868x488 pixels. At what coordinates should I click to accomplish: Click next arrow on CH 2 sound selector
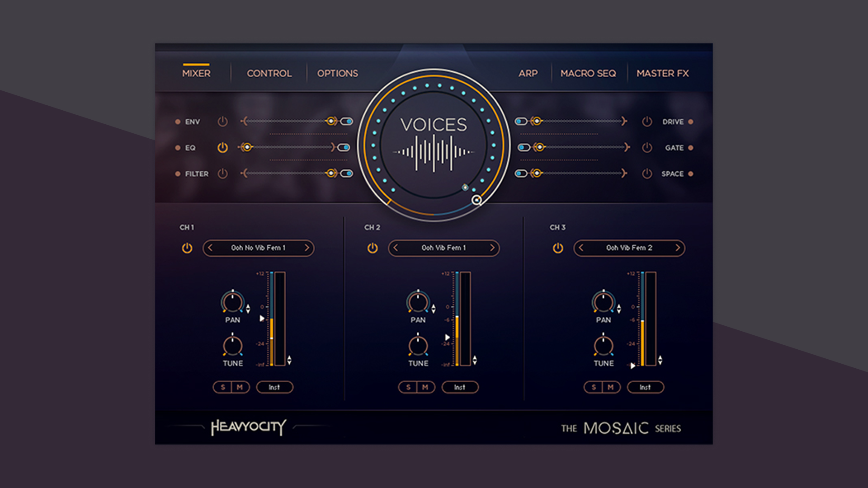pos(493,248)
